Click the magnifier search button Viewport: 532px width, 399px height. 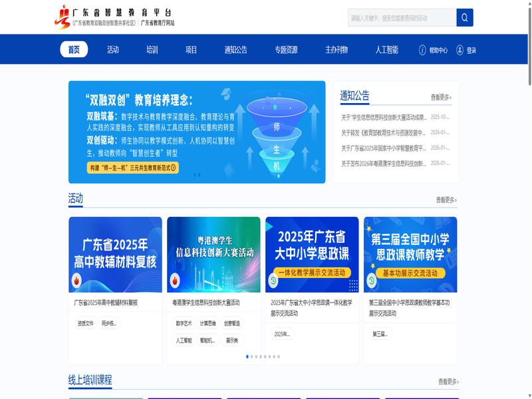[x=465, y=17]
